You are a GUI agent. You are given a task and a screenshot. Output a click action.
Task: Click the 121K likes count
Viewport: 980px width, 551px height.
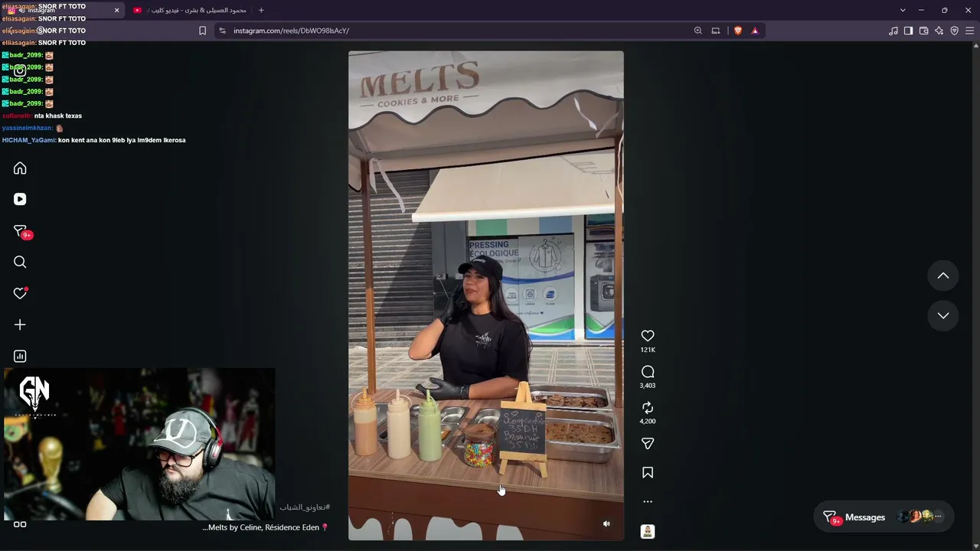[x=648, y=350]
